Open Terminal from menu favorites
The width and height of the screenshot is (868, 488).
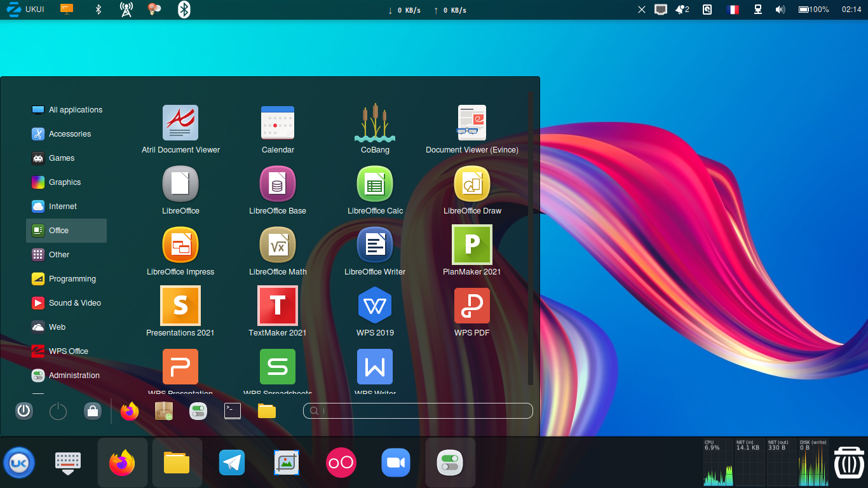(x=233, y=411)
